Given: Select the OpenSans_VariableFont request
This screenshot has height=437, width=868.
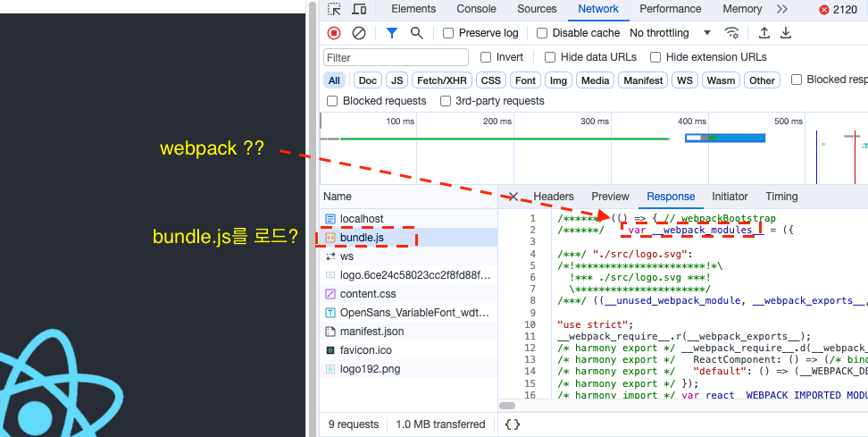Looking at the screenshot, I should click(x=408, y=313).
